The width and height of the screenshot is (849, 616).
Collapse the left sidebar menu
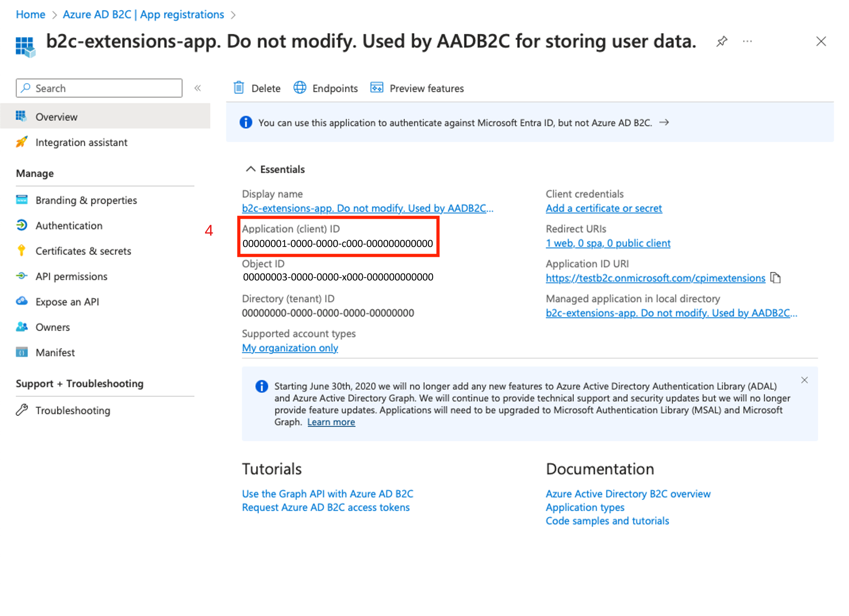click(x=198, y=88)
